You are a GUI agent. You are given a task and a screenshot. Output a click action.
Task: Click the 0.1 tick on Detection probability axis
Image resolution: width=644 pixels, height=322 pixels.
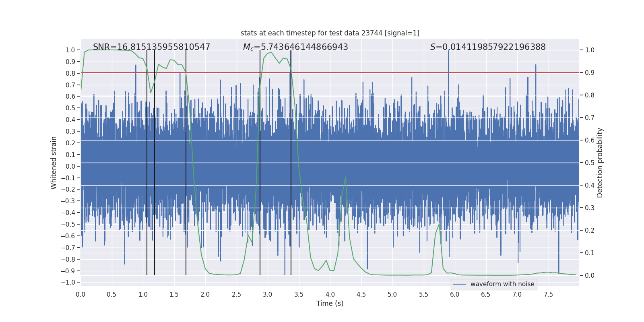[590, 253]
